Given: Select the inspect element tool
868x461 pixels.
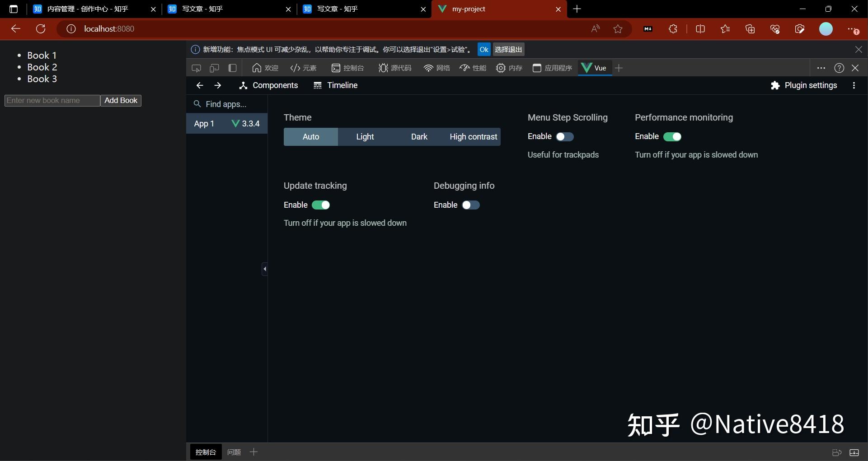Looking at the screenshot, I should pos(196,68).
